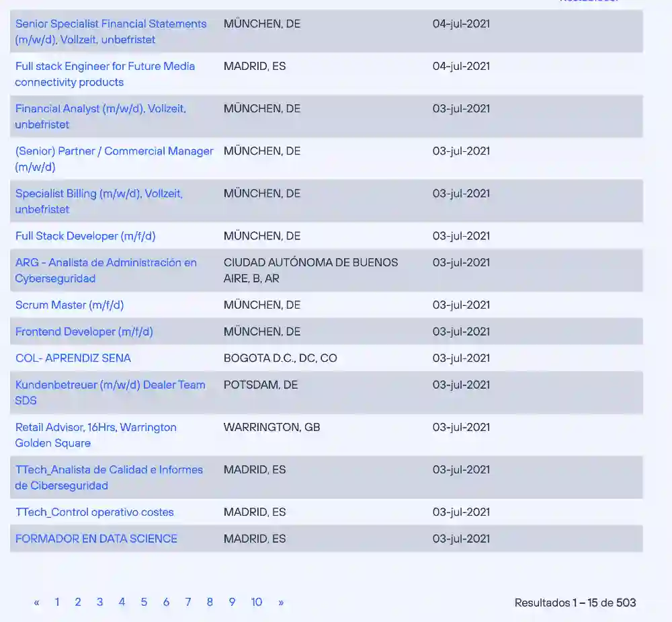Open (Senior) Partner / Commercial Manager listing

pos(114,159)
